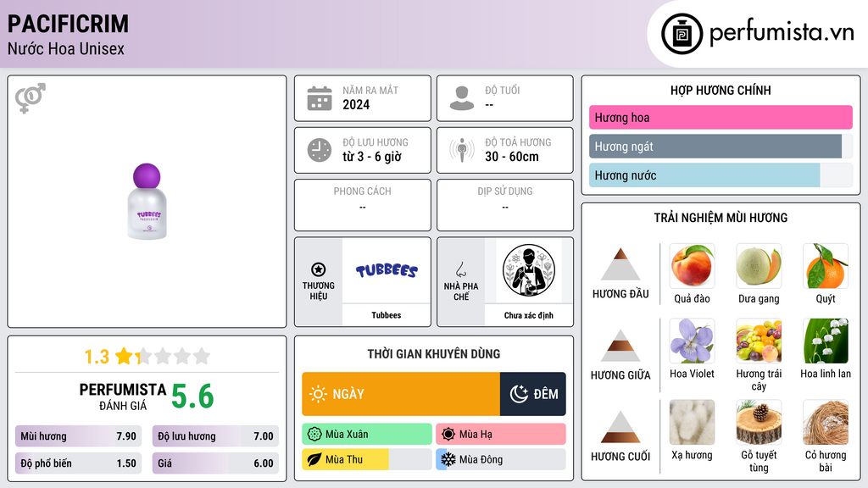Click the Thời gian khuyên dùng heading
The image size is (868, 488).
[x=434, y=353]
